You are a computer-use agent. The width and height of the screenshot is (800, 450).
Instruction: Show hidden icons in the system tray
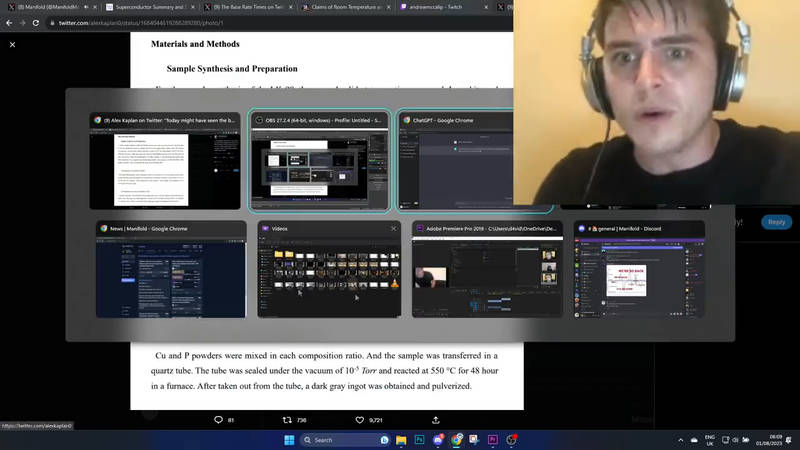(681, 440)
